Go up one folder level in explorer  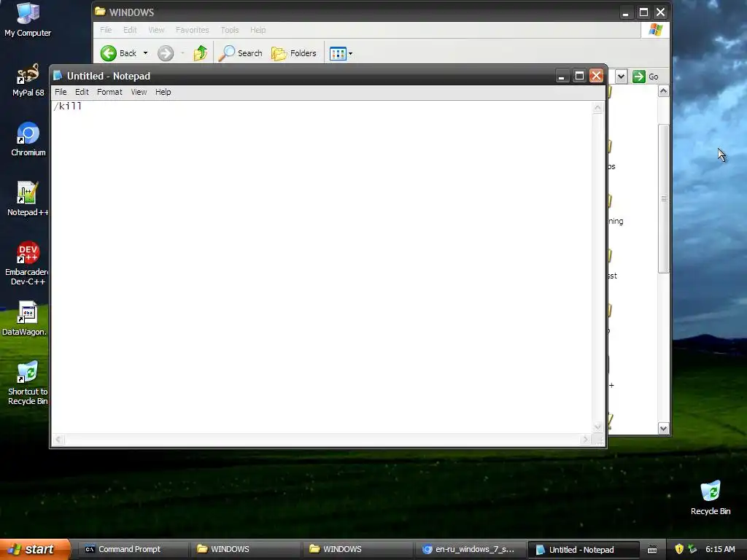201,52
